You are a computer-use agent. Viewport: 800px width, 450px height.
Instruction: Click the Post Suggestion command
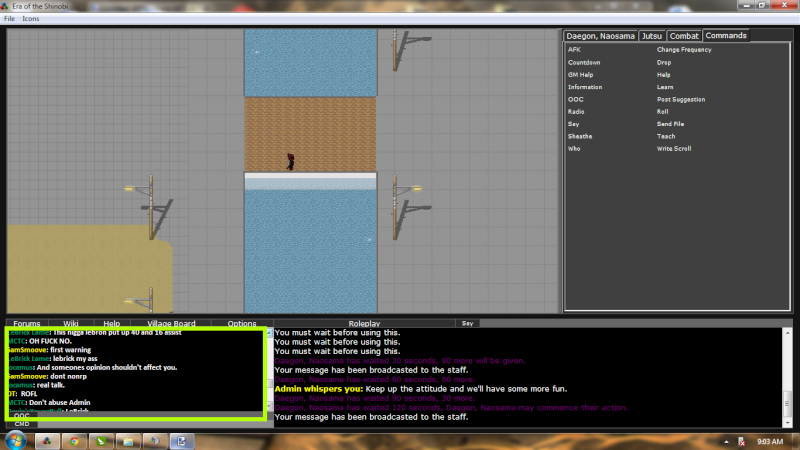(x=681, y=99)
